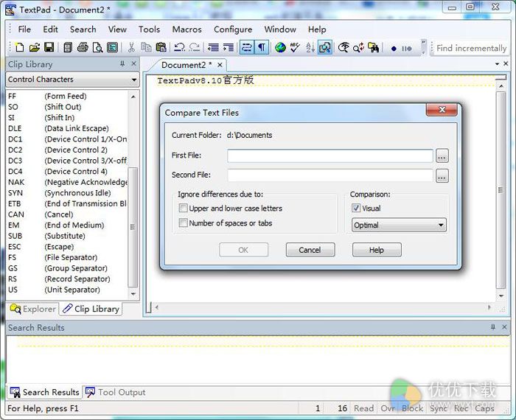
Task: Open the View menu
Action: coord(117,29)
